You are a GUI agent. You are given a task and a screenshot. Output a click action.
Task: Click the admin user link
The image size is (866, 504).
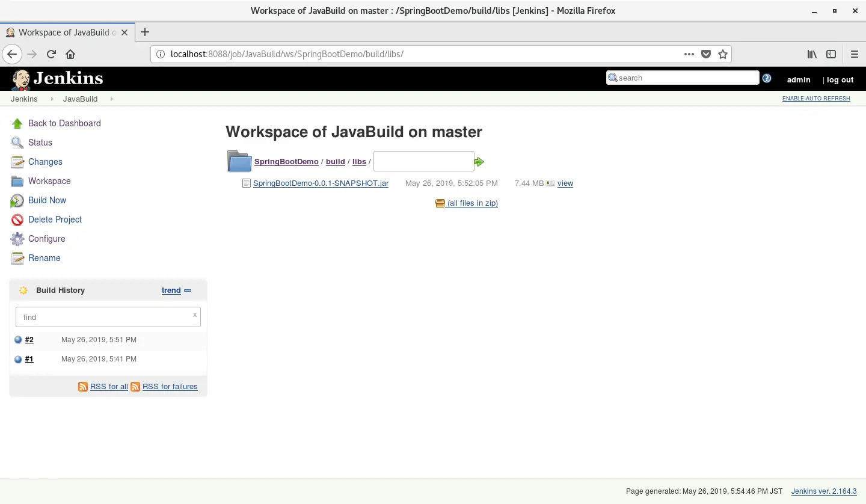pyautogui.click(x=799, y=79)
